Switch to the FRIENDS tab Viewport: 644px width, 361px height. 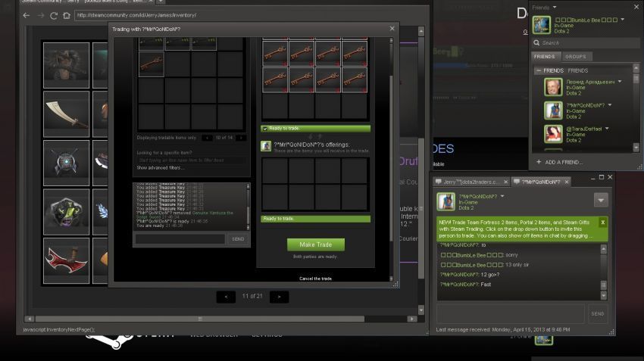[545, 57]
